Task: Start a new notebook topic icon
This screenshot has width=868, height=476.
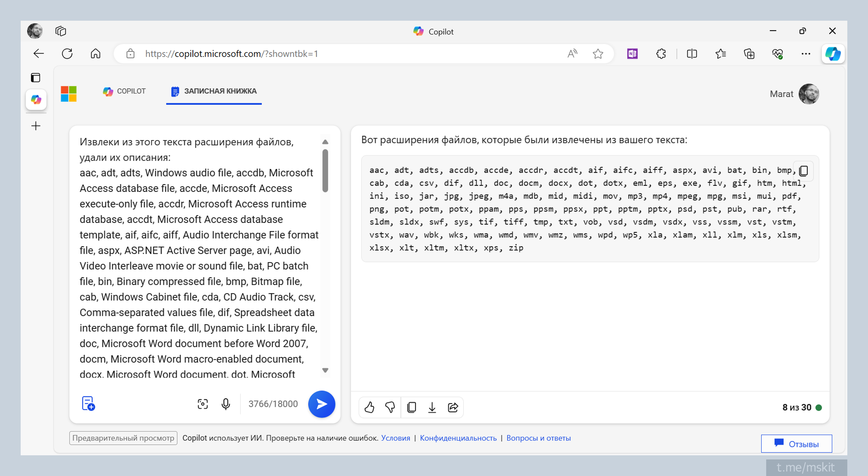Action: [88, 403]
